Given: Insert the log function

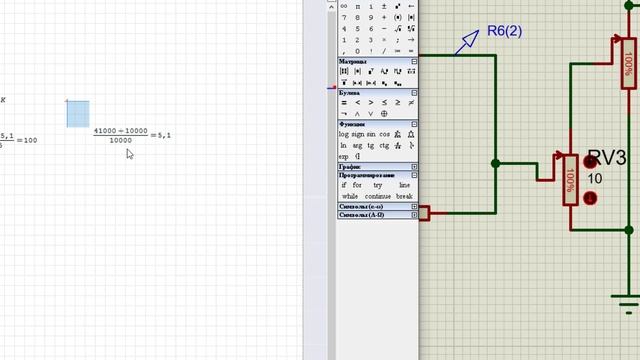Looking at the screenshot, I should pos(344,134).
